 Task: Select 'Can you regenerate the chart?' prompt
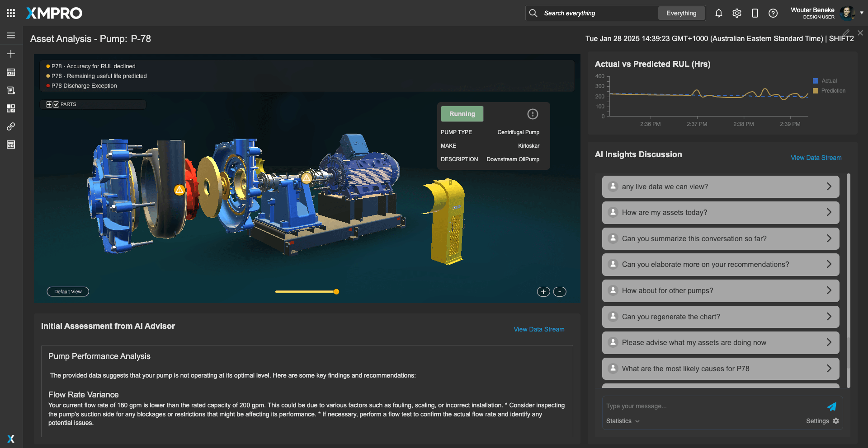pyautogui.click(x=720, y=317)
